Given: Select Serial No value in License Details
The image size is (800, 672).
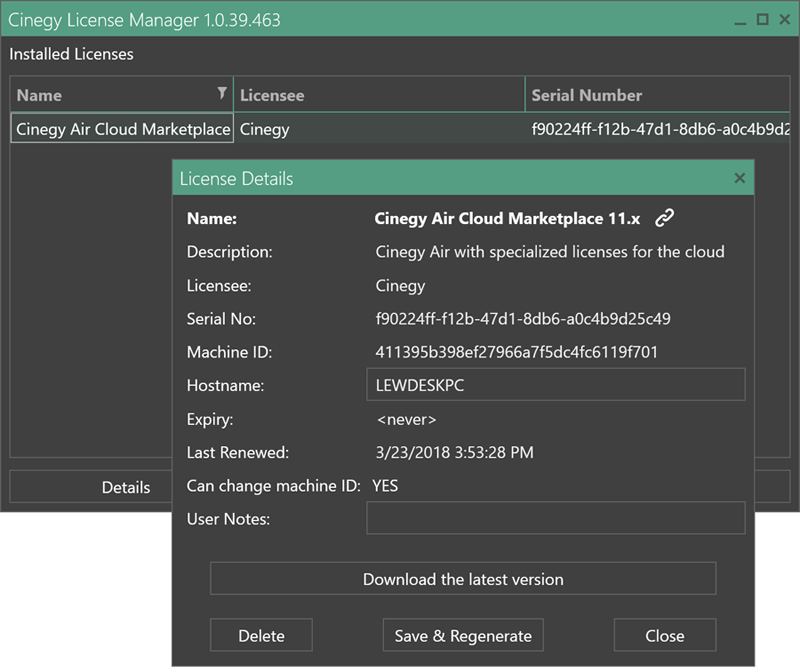Looking at the screenshot, I should click(523, 319).
